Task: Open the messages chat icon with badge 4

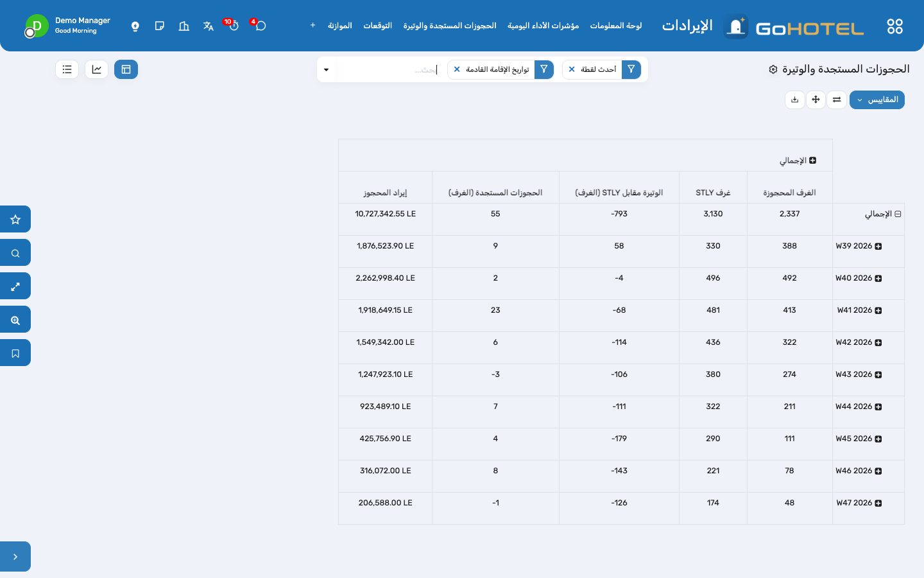Action: pyautogui.click(x=260, y=26)
